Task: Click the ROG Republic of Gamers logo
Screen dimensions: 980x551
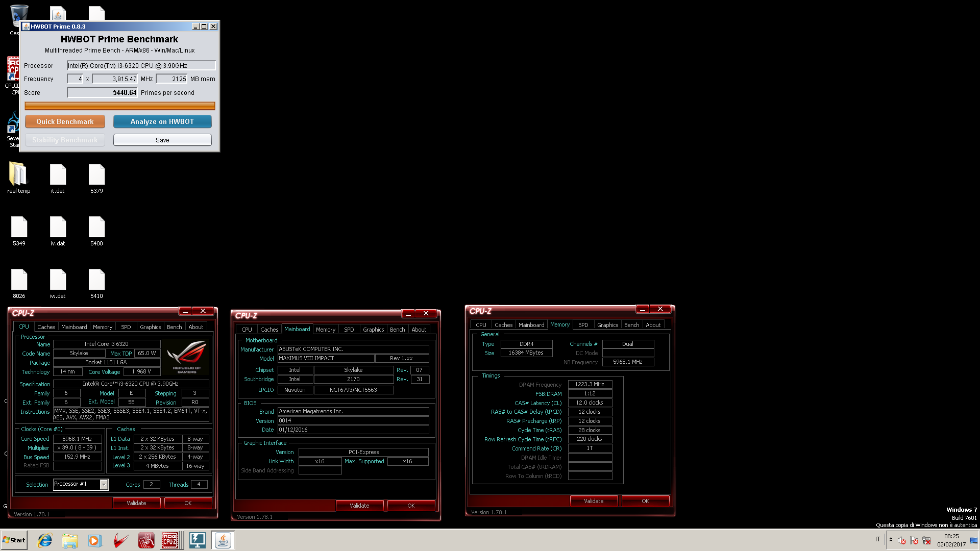Action: pyautogui.click(x=187, y=357)
